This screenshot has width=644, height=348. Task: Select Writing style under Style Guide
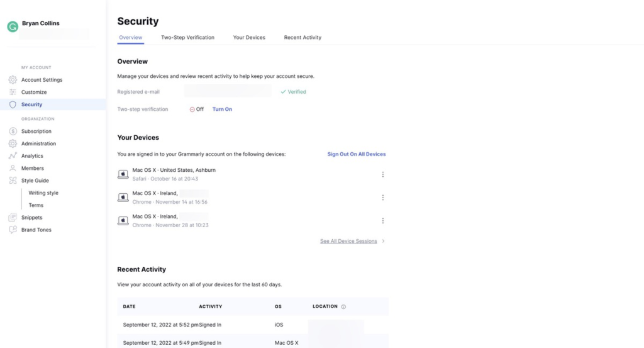pyautogui.click(x=43, y=193)
